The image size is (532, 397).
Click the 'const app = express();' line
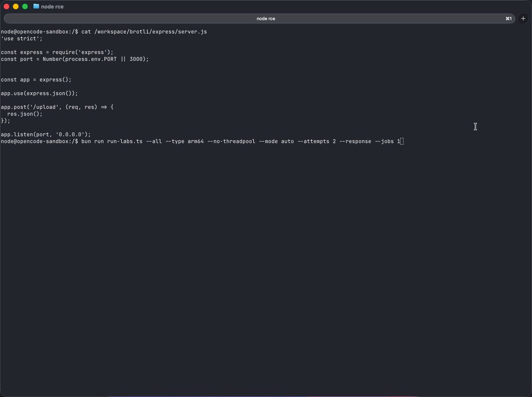[x=36, y=79]
